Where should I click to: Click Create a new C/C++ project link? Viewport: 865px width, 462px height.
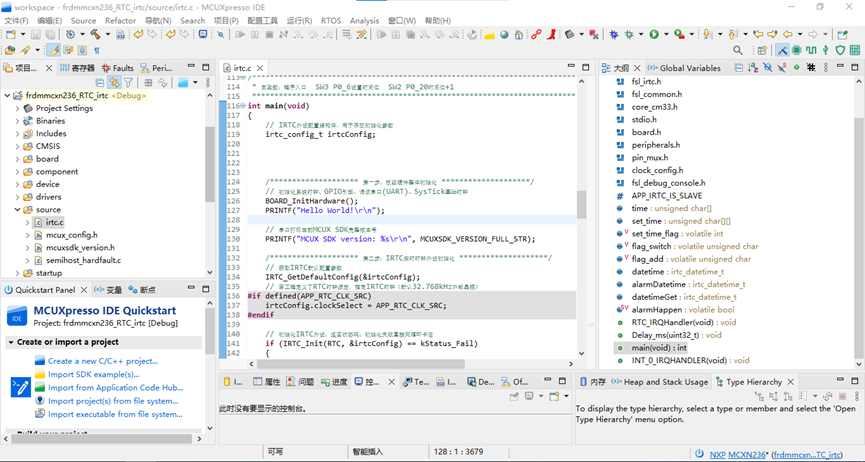point(103,361)
